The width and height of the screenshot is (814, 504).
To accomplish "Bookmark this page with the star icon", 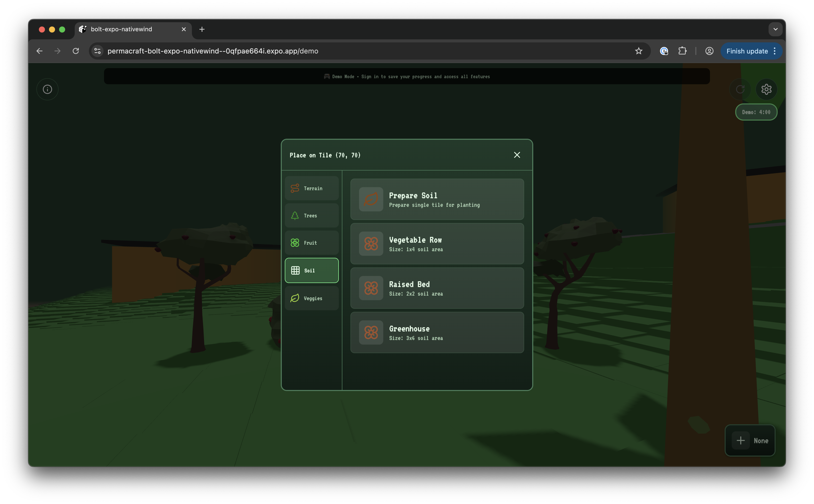I will (638, 51).
